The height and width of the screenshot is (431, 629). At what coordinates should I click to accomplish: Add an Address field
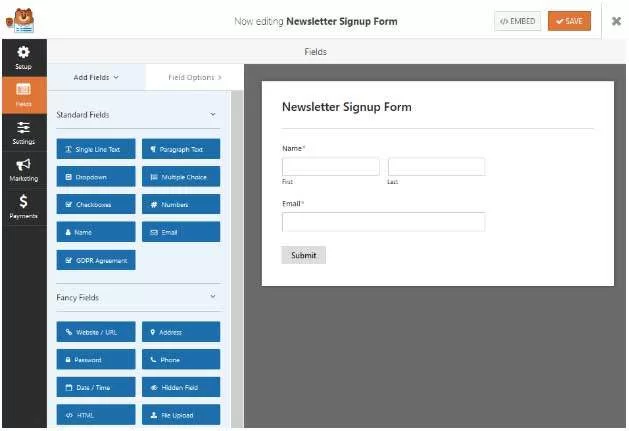tap(181, 332)
